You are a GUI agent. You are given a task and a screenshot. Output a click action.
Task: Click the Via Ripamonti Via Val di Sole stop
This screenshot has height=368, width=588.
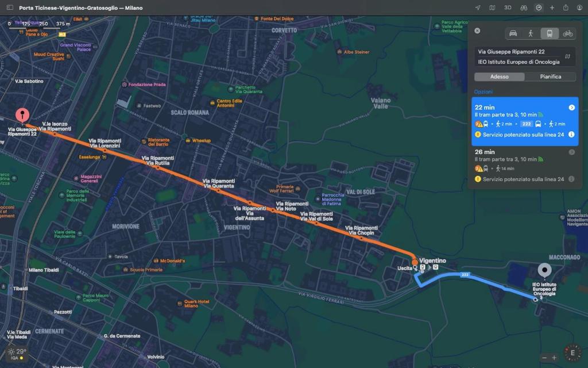click(x=316, y=223)
